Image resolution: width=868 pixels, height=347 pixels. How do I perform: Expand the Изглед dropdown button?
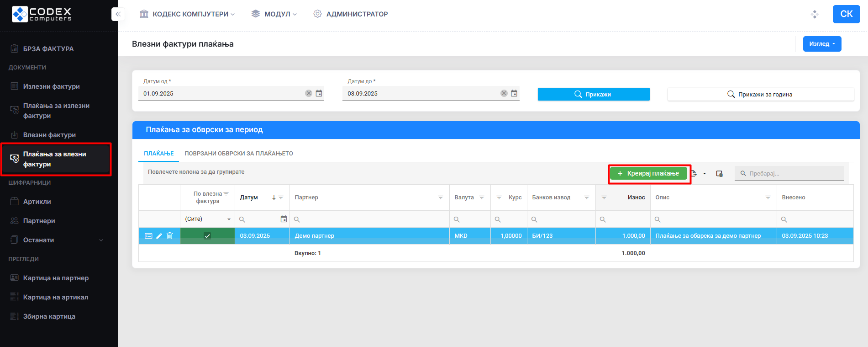[x=822, y=44]
